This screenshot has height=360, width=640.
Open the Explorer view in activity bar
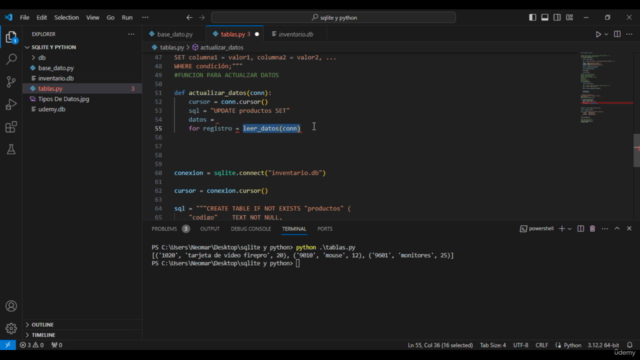[11, 37]
